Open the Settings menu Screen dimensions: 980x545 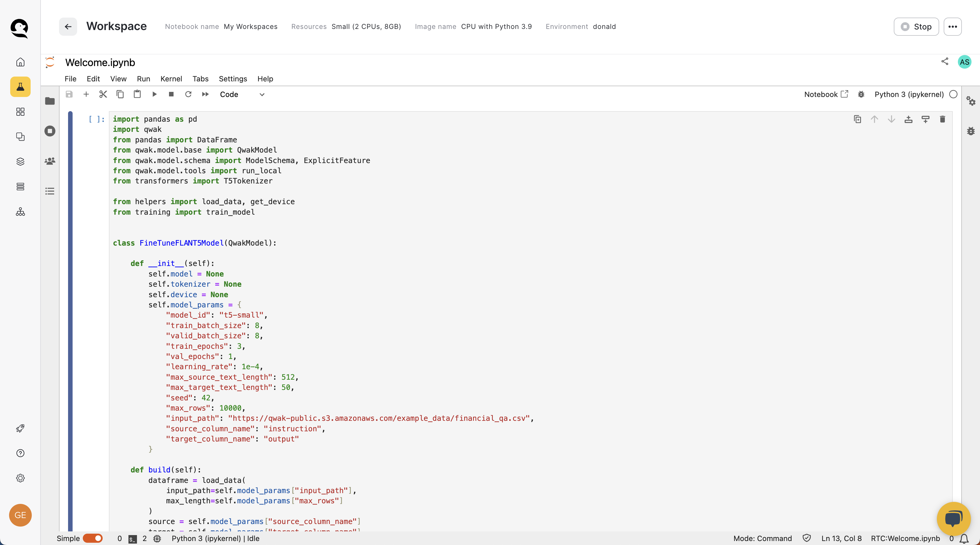(233, 79)
